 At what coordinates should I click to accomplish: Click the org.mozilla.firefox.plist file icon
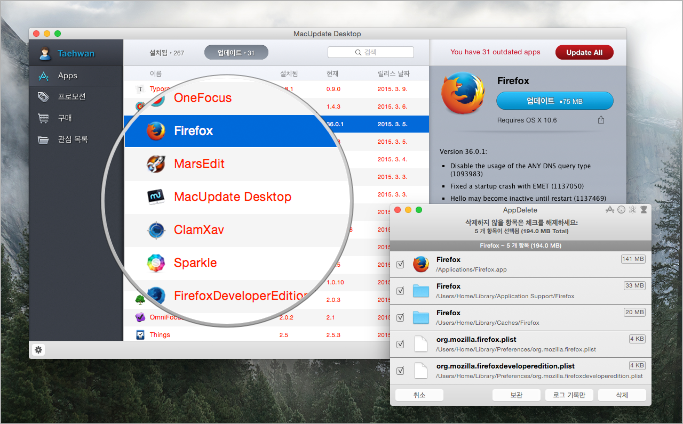(421, 344)
